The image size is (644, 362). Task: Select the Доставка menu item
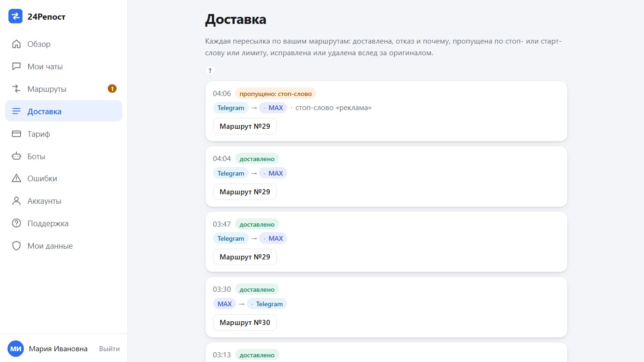64,111
